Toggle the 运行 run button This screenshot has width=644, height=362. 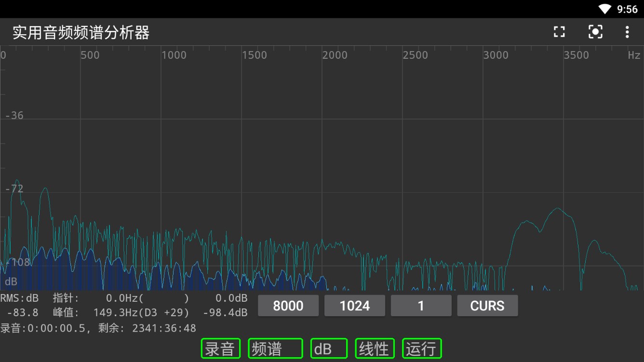(422, 349)
